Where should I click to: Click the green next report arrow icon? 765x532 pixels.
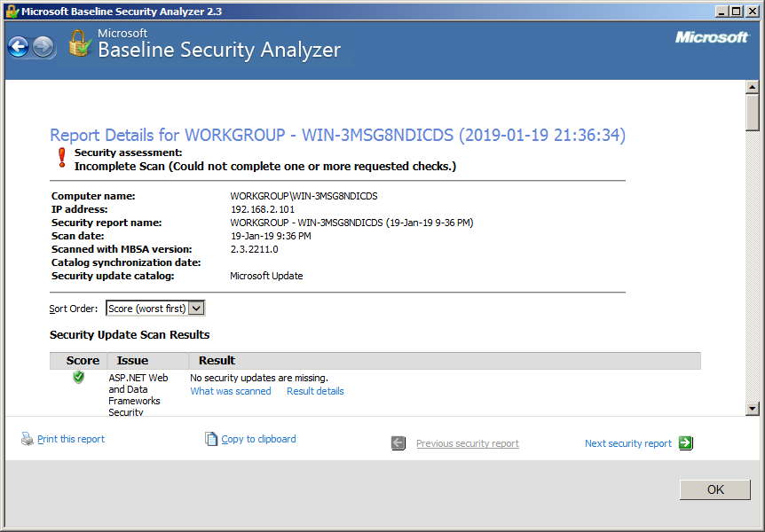point(685,442)
